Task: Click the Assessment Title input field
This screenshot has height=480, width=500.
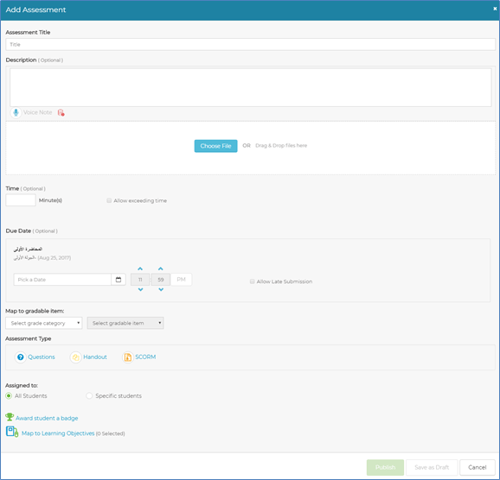Action: [250, 44]
